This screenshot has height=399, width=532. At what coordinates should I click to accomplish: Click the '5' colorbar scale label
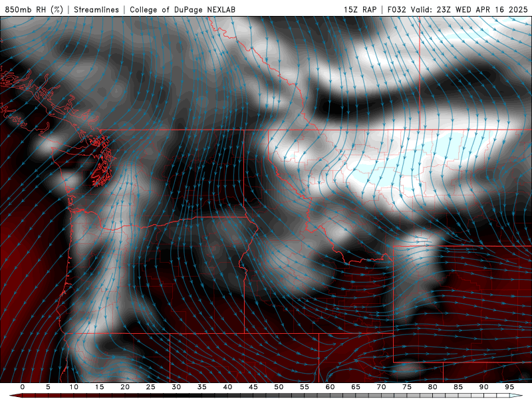[x=48, y=387]
